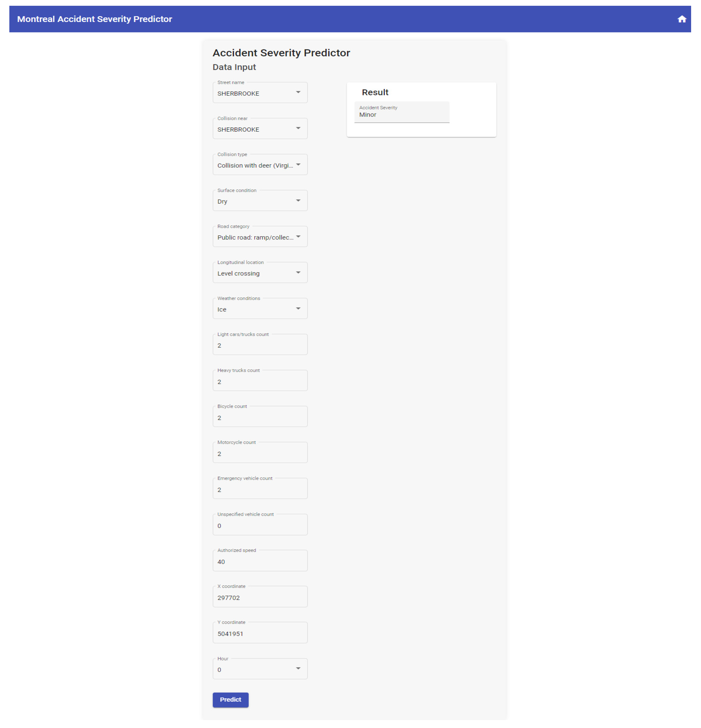Click the X coordinate input
This screenshot has height=728, width=701.
tap(260, 597)
